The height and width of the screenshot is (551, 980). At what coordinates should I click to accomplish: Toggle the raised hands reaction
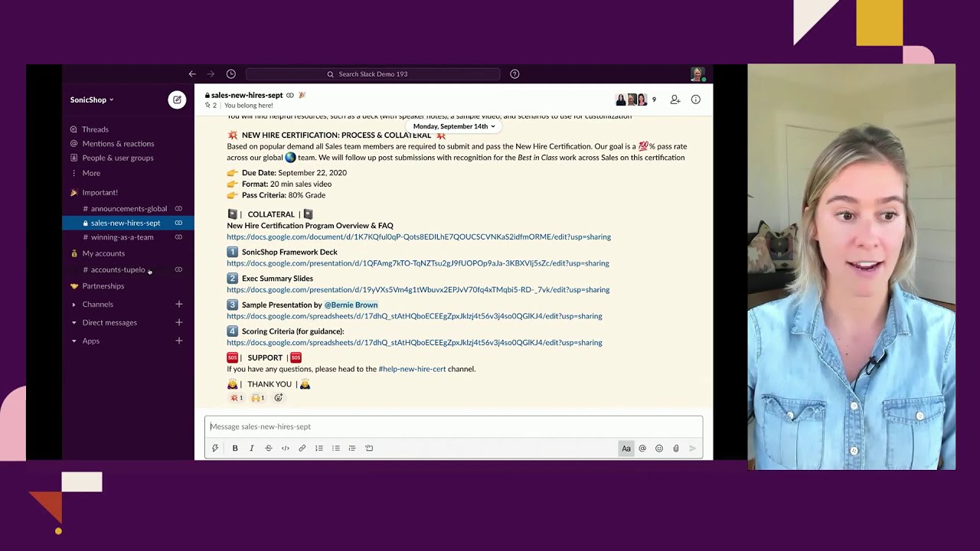(258, 398)
